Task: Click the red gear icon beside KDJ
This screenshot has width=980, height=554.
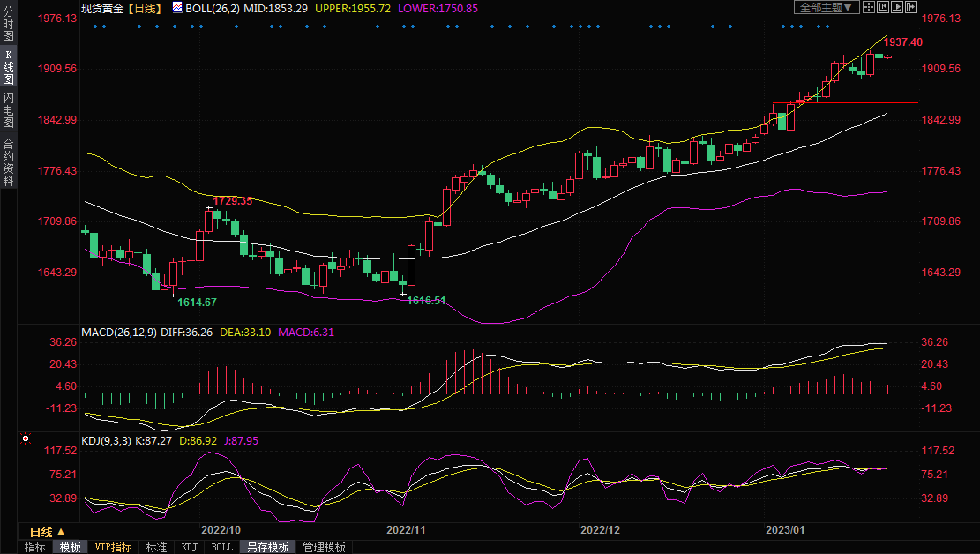Action: pos(26,438)
